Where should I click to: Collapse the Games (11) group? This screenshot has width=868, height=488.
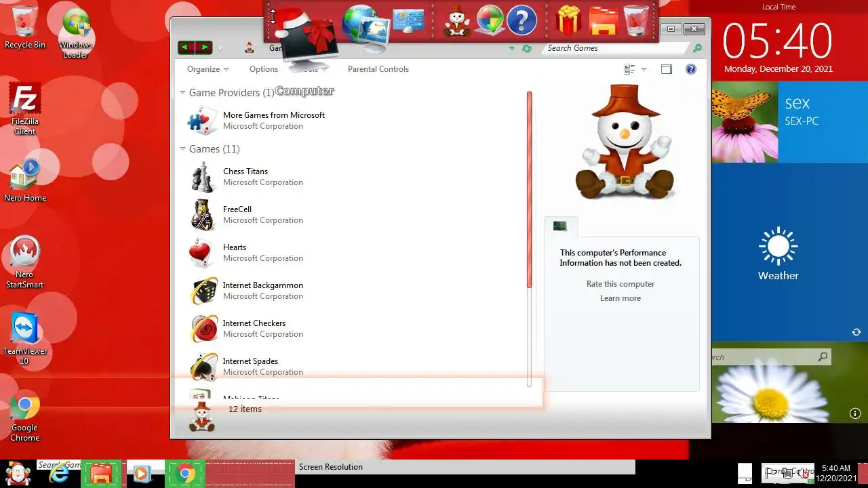(x=182, y=148)
